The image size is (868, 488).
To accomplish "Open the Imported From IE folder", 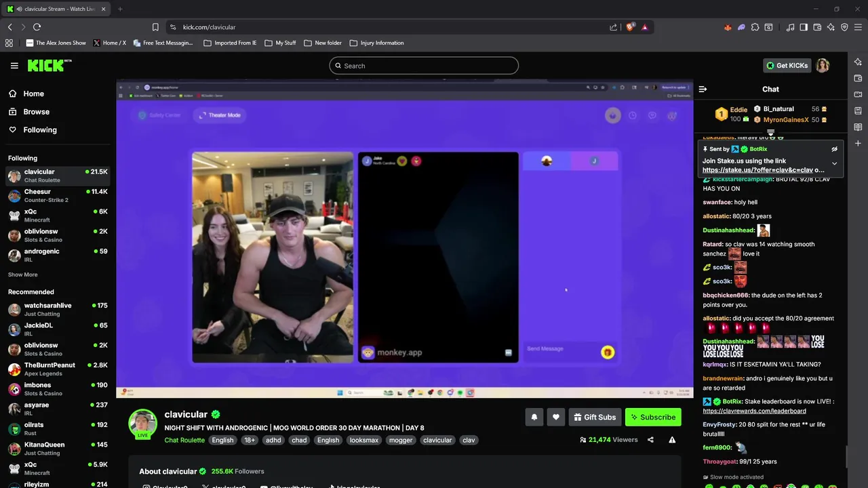I will (230, 43).
